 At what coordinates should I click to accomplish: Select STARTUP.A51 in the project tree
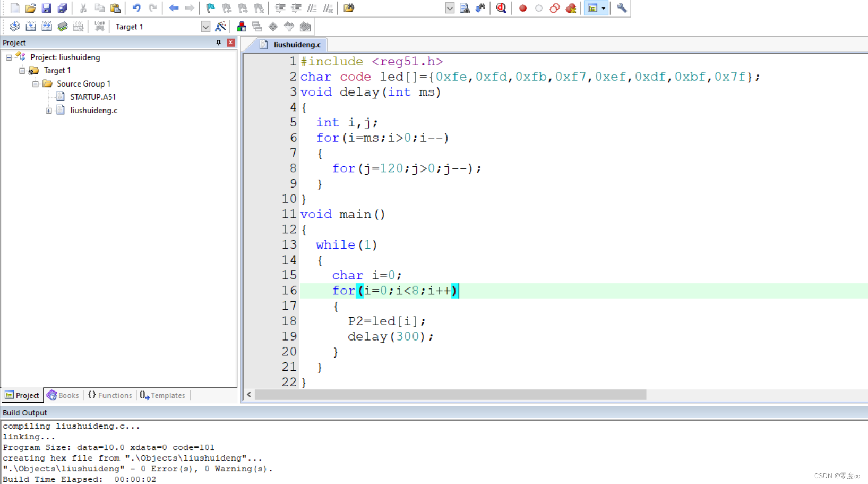(92, 97)
